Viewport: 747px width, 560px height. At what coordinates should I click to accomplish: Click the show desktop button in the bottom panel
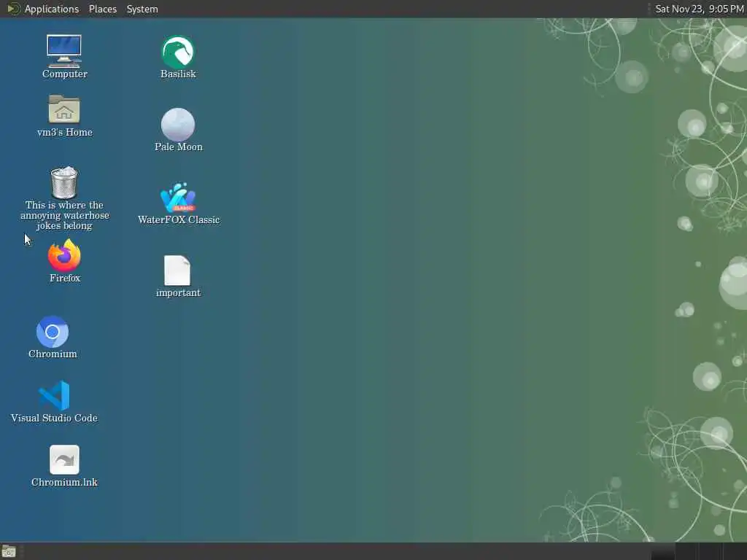point(9,551)
